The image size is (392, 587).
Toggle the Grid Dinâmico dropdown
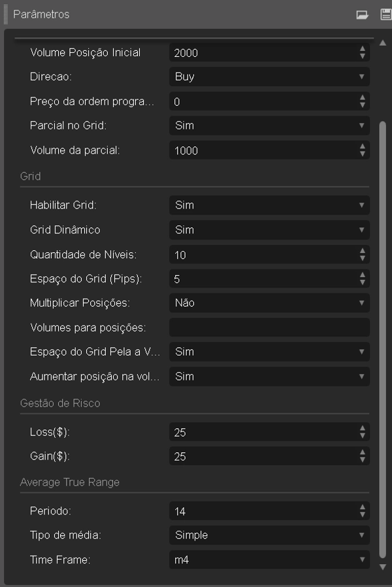(269, 230)
